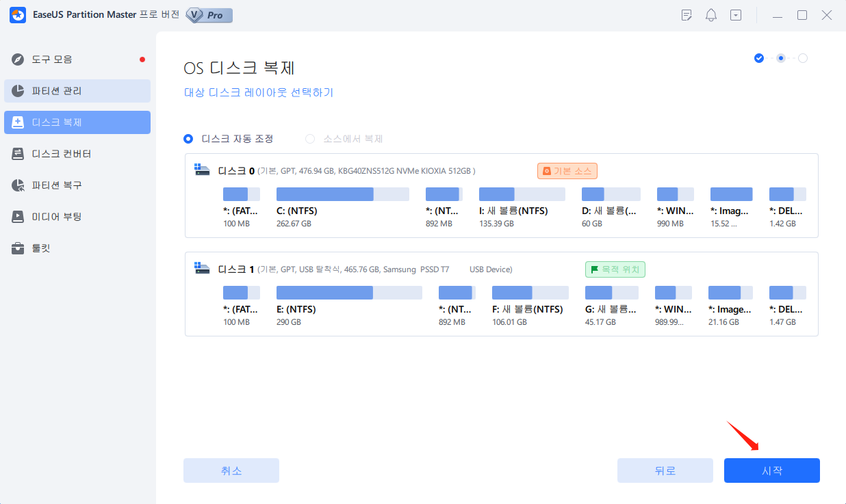
Task: Select the E: (NTFS) 290 GB partition
Action: (349, 306)
